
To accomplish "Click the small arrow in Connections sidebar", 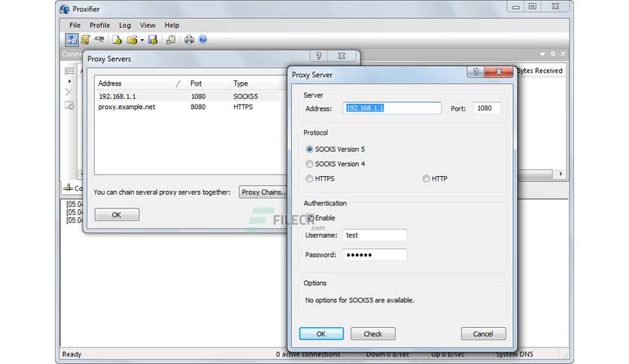I will point(69,81).
